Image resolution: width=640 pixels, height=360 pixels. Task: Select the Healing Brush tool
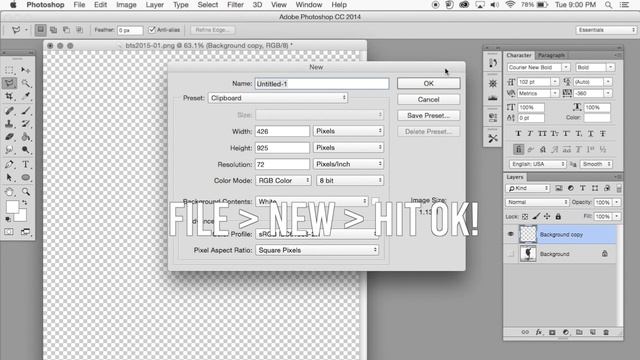tap(9, 111)
